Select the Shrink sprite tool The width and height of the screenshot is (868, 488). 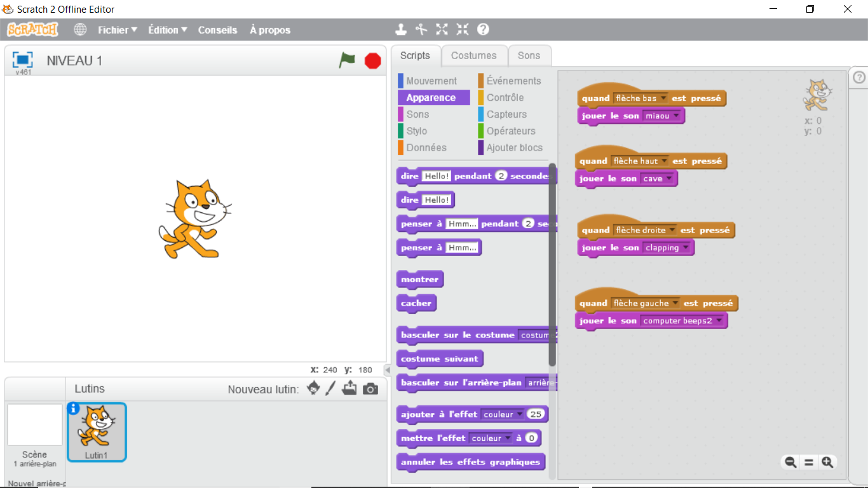[x=463, y=29]
